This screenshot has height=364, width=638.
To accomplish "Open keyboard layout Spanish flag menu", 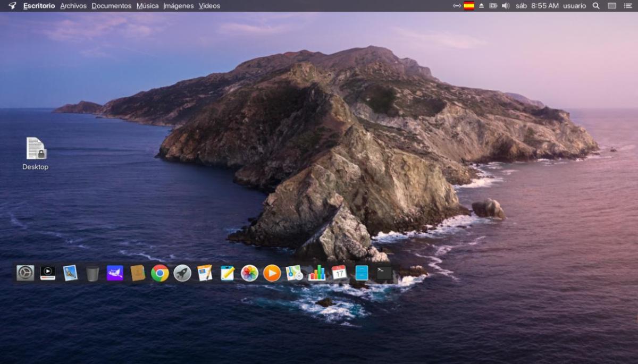I will click(x=469, y=6).
